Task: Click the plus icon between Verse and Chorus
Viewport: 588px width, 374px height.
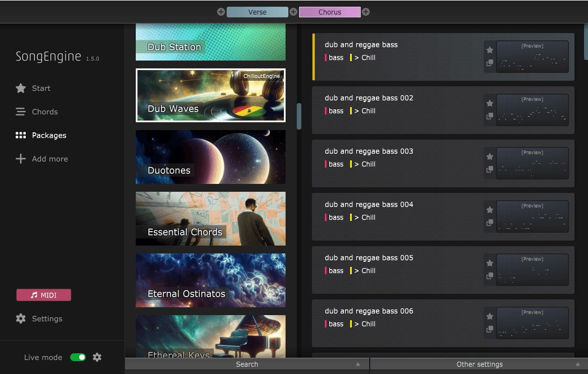Action: 293,12
